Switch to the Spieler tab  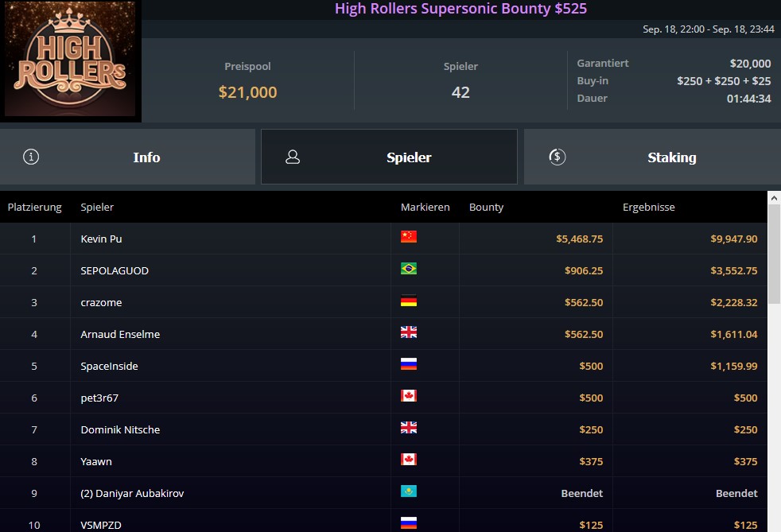(x=389, y=157)
